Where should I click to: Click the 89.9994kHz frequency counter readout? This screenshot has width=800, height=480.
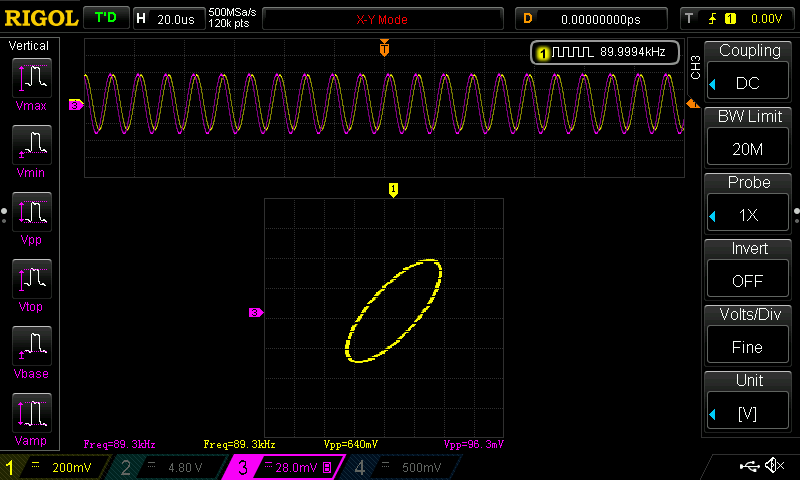[x=633, y=52]
